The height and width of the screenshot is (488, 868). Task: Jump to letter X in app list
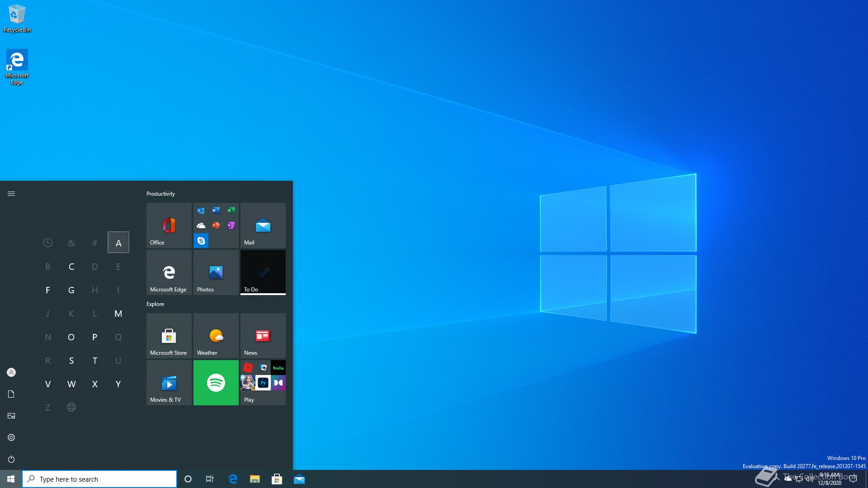click(95, 384)
